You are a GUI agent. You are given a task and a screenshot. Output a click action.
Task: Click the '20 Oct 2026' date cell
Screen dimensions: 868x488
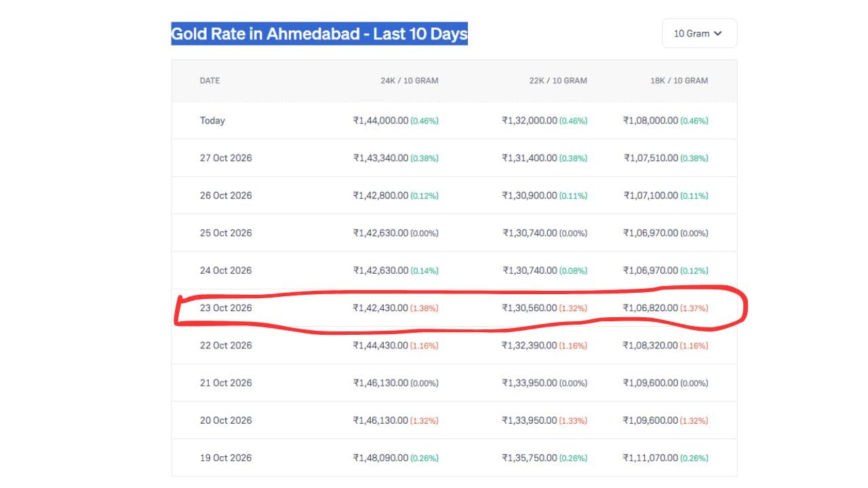226,420
